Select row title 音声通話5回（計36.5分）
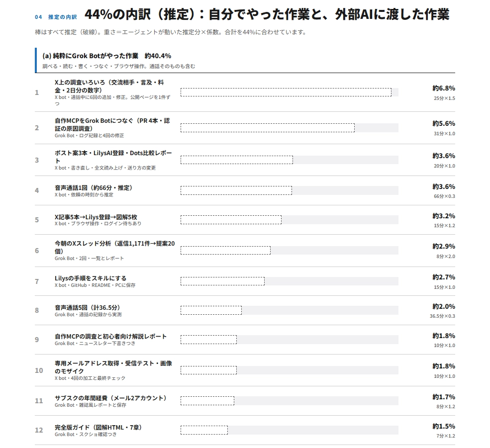 tap(88, 307)
